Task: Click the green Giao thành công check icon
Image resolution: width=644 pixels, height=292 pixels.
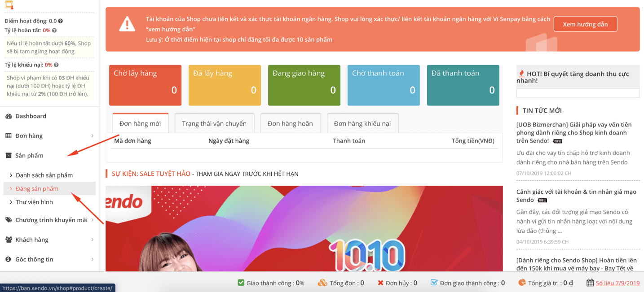Action: (241, 283)
